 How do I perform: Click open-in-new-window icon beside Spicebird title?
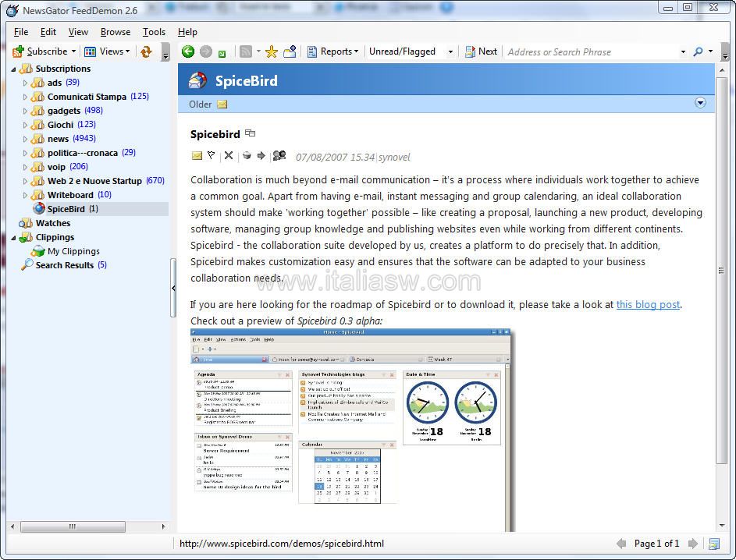click(x=251, y=133)
